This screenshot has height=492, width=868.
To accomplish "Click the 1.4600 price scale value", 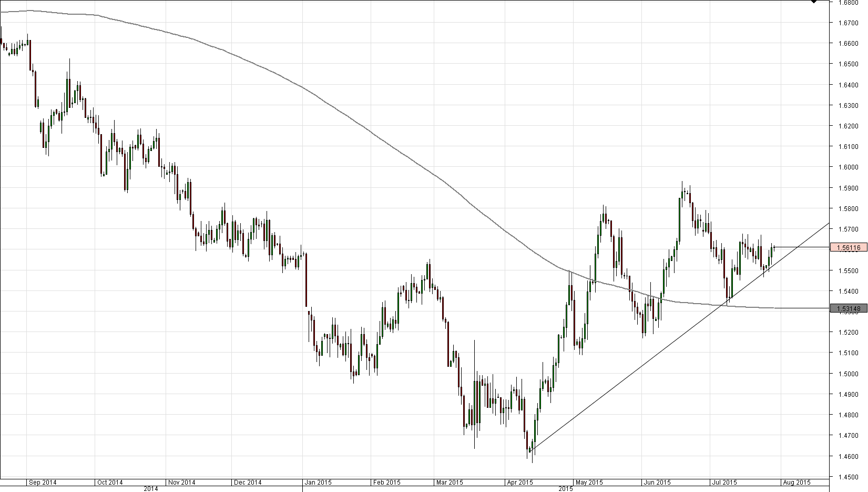I will click(850, 456).
